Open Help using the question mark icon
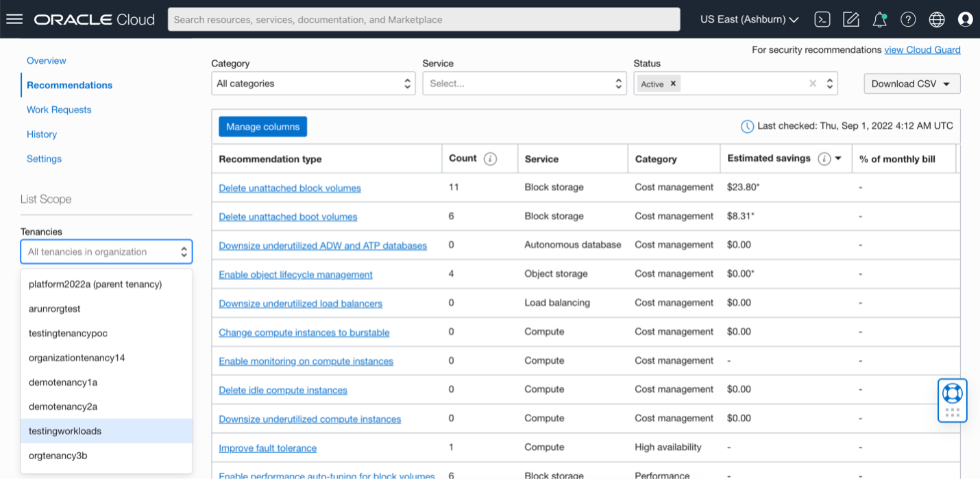The height and width of the screenshot is (481, 980). 908,19
